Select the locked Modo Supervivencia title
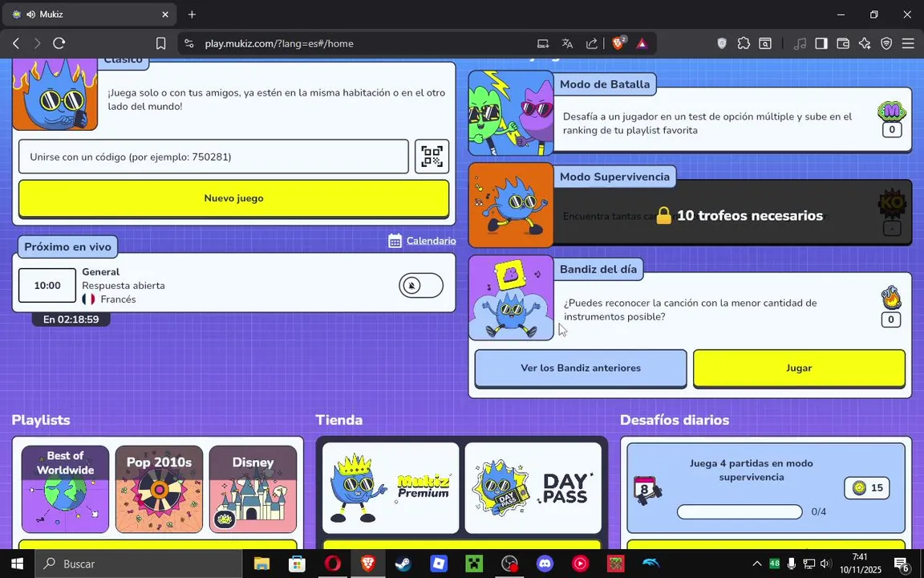 tap(614, 177)
